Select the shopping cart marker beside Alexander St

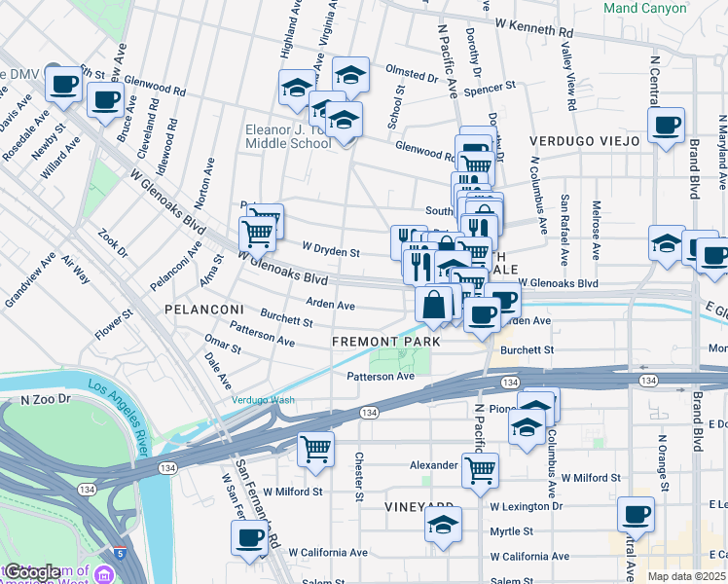tap(481, 472)
